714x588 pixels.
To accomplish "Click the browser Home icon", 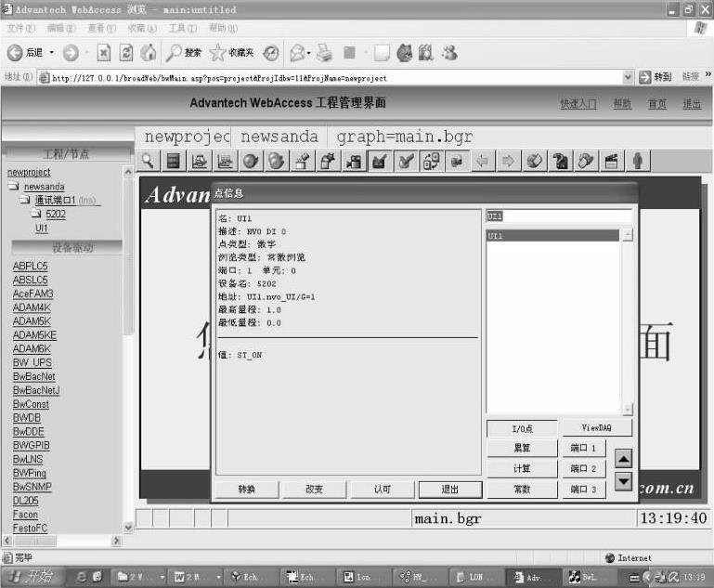I will click(149, 53).
